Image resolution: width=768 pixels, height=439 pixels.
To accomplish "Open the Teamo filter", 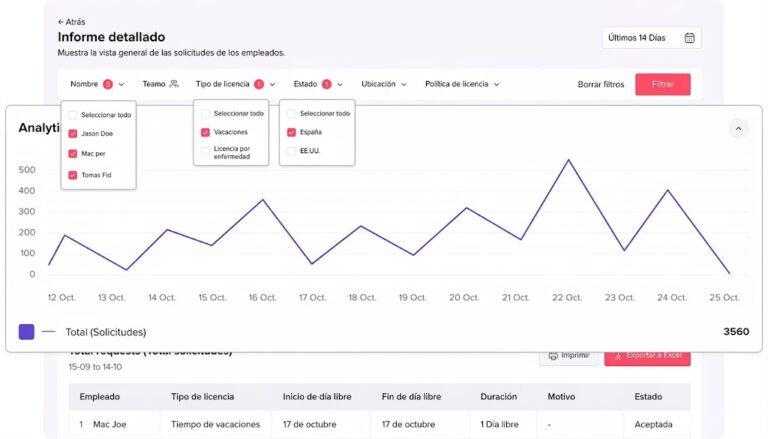I will pyautogui.click(x=160, y=84).
